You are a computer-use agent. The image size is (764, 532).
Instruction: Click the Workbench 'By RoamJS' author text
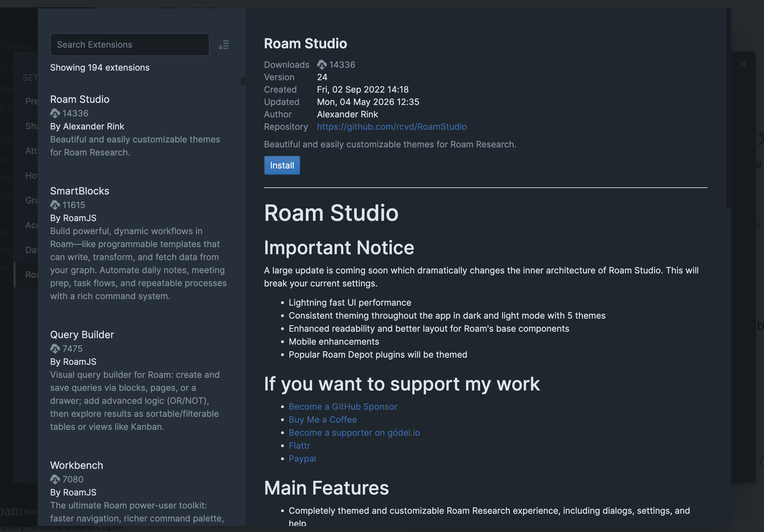tap(73, 492)
